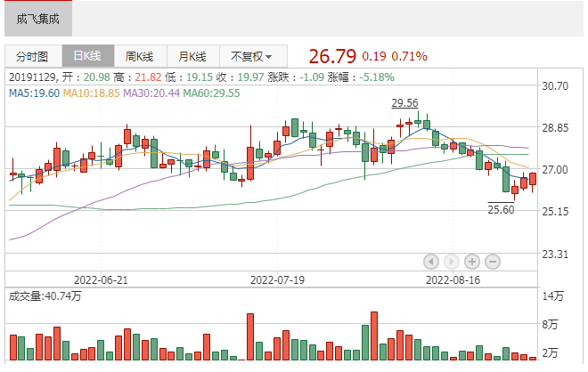This screenshot has width=588, height=372.
Task: Click the 25.60 low price marker
Action: tap(501, 210)
